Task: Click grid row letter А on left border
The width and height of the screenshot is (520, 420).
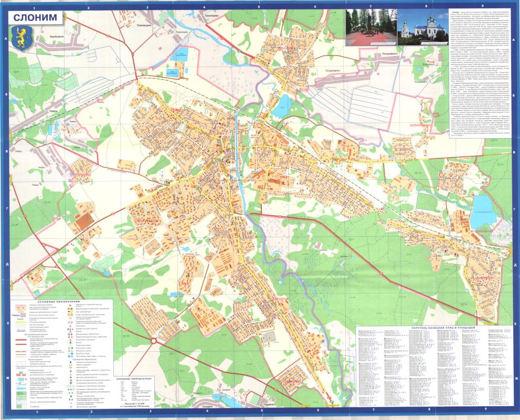Action: 6,40
